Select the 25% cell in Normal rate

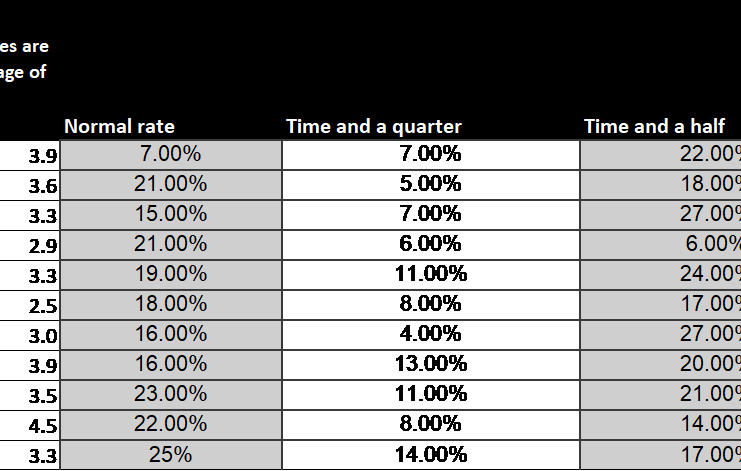171,455
